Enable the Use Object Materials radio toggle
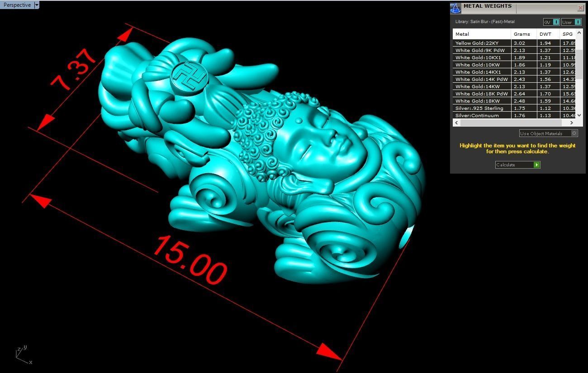This screenshot has width=588, height=373. point(574,133)
